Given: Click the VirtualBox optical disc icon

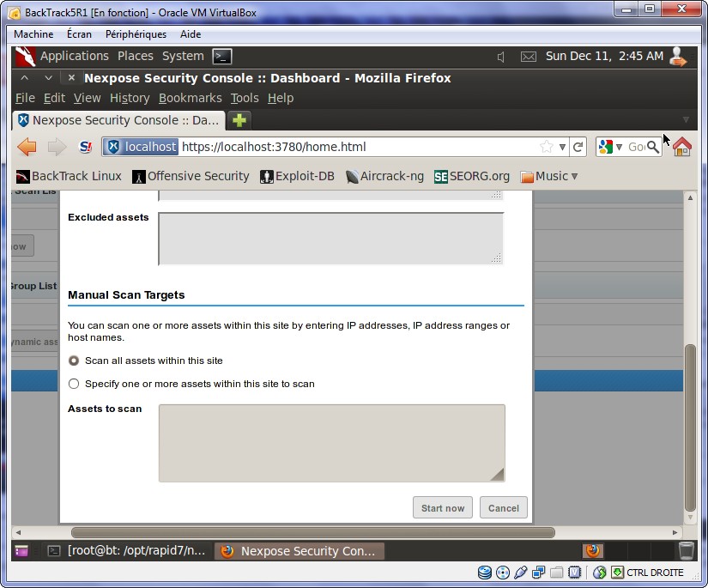Looking at the screenshot, I should (503, 573).
